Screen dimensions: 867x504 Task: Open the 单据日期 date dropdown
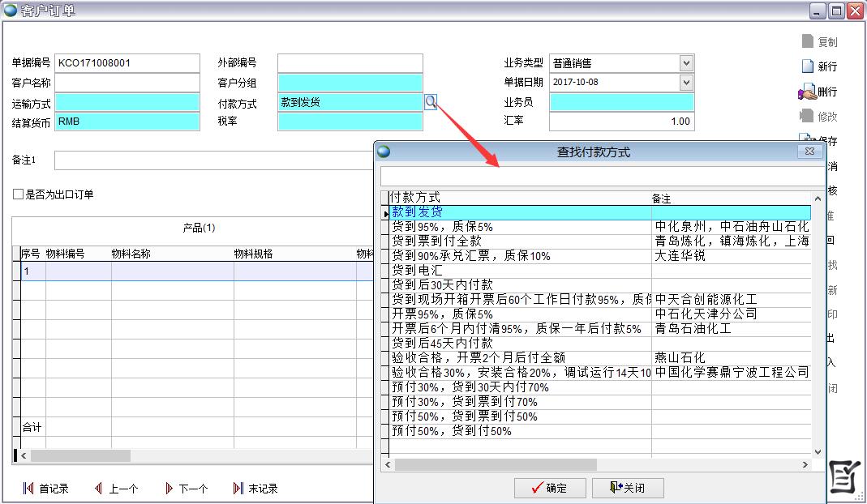pyautogui.click(x=686, y=82)
